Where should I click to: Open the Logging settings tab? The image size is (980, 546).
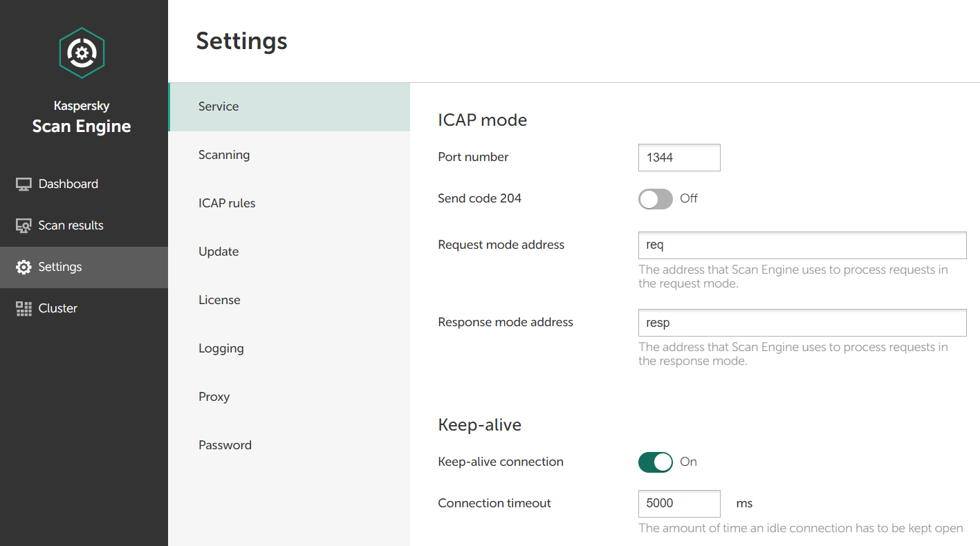[x=221, y=348]
